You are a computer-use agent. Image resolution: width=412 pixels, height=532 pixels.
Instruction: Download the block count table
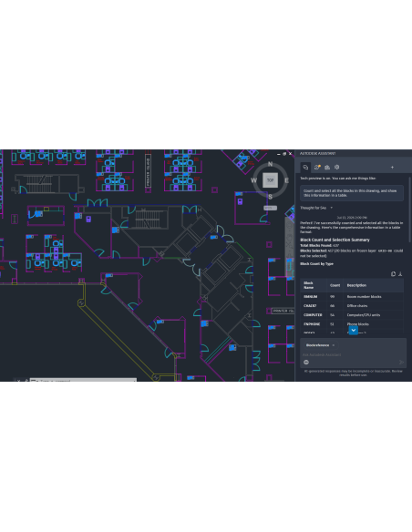tap(400, 274)
